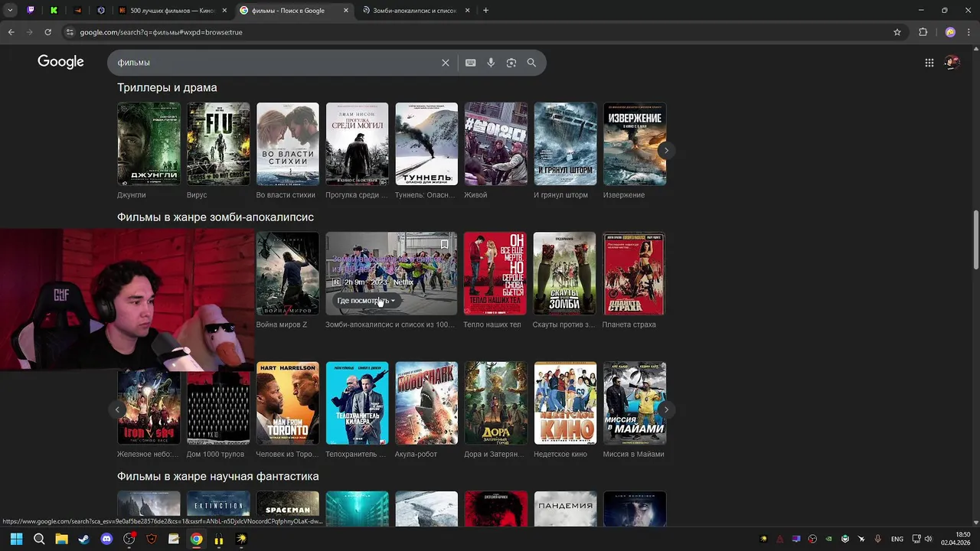Open the on-screen keyboard in the search bar
The image size is (980, 551).
[470, 63]
